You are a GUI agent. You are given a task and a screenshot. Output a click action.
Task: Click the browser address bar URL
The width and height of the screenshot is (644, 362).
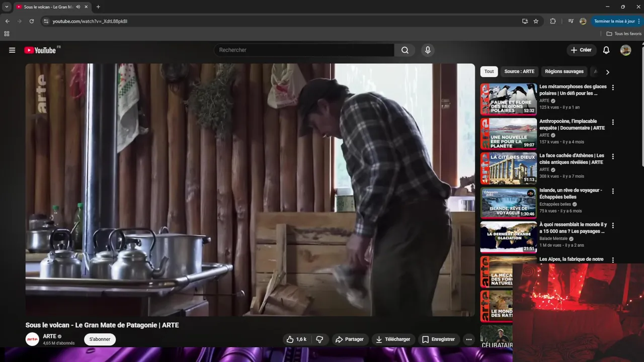(90, 21)
